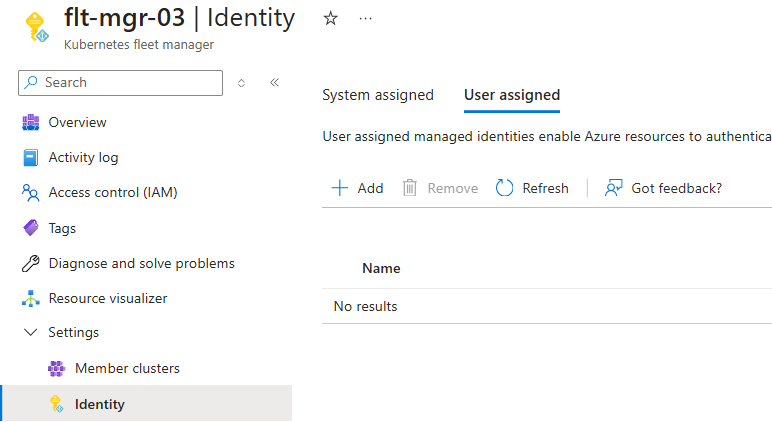Click the Tags icon
The image size is (772, 422).
click(30, 228)
